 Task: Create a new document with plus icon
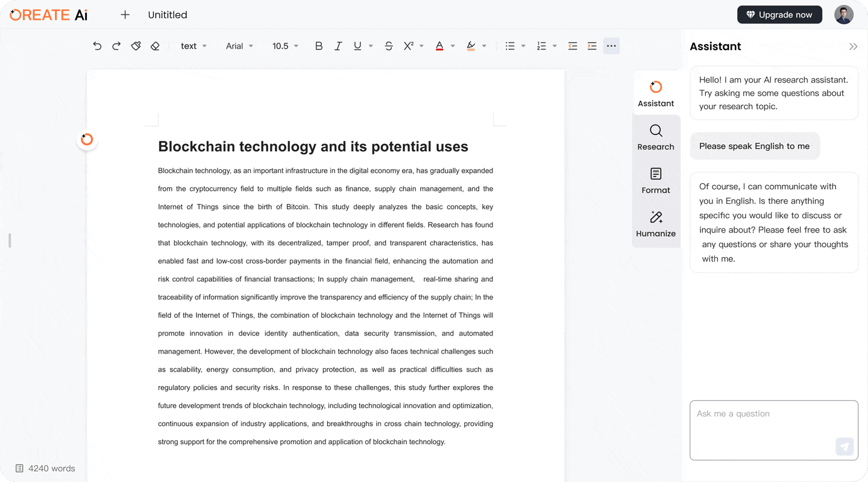tap(125, 14)
